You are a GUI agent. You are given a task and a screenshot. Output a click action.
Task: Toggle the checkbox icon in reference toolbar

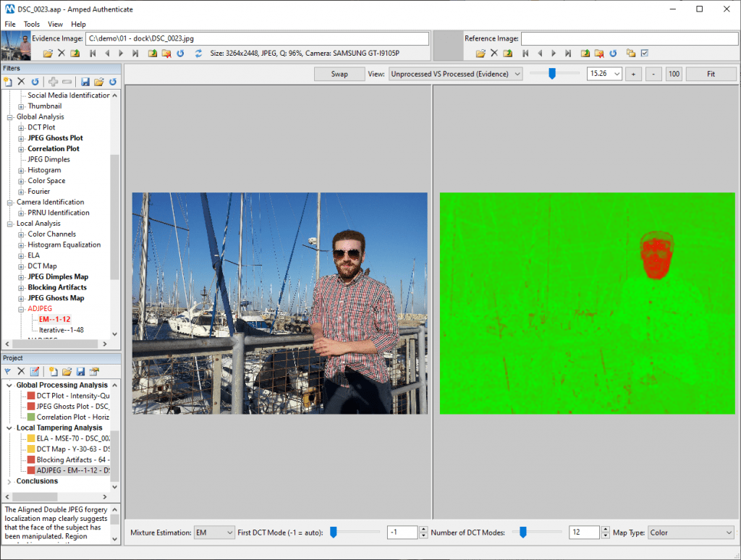point(645,54)
